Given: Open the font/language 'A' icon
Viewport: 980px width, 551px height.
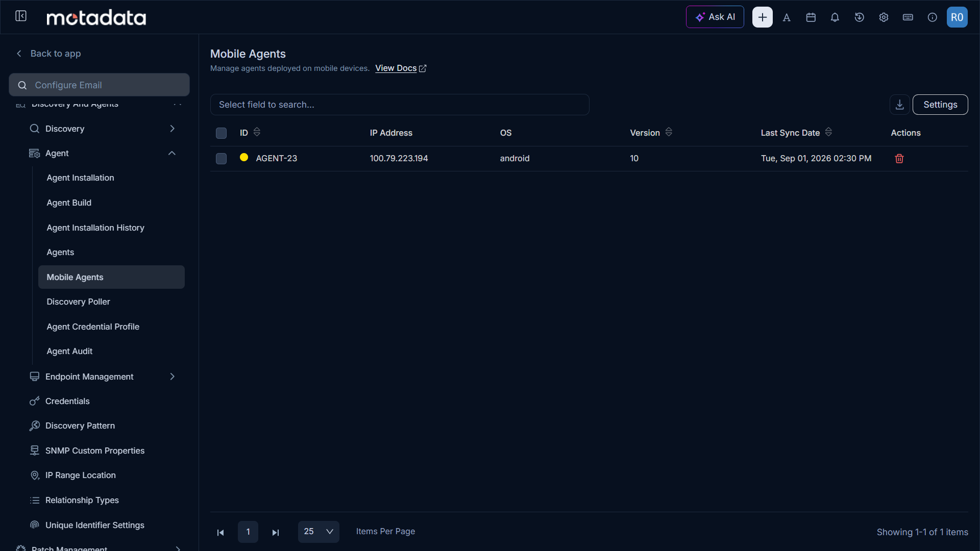Looking at the screenshot, I should pos(787,17).
